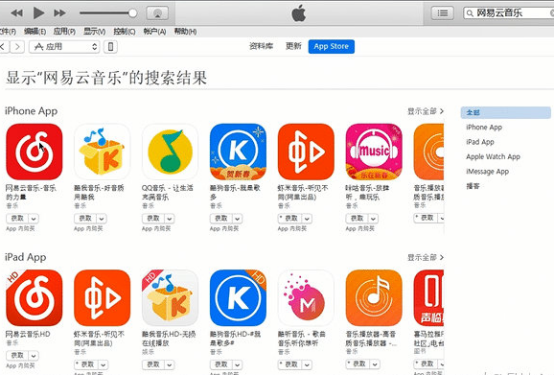The width and height of the screenshot is (554, 375).
Task: Open the 应用(P) menu
Action: pyautogui.click(x=64, y=31)
